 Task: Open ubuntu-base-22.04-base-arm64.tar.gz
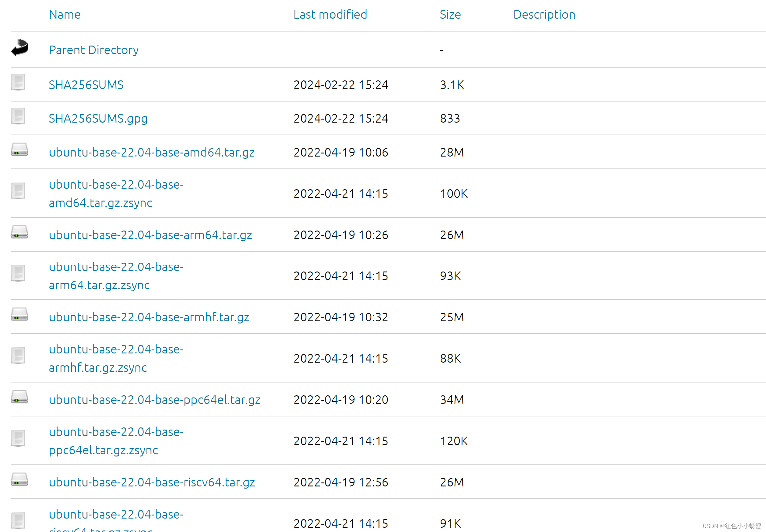150,235
